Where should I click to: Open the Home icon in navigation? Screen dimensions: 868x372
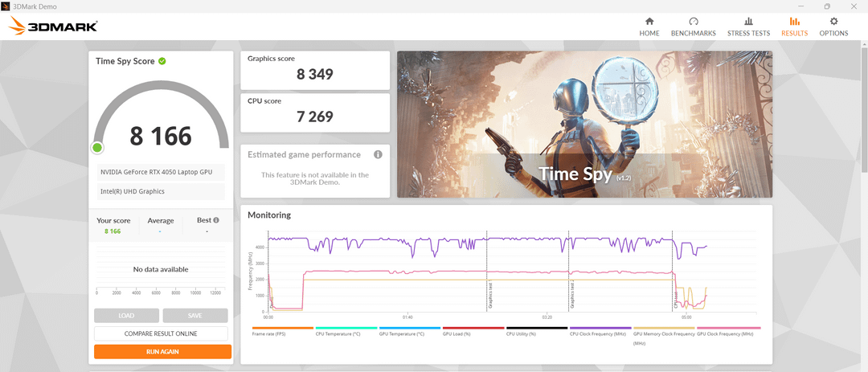click(x=649, y=22)
